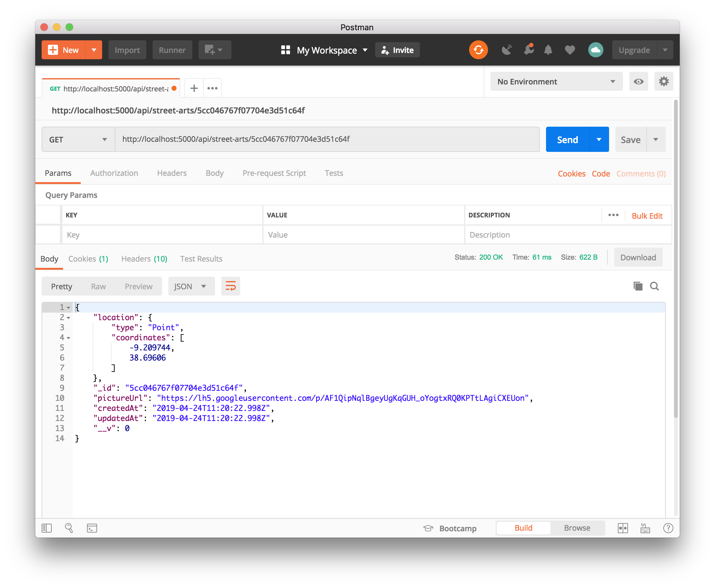Click the Save button for this request
The width and height of the screenshot is (715, 588).
(x=631, y=139)
